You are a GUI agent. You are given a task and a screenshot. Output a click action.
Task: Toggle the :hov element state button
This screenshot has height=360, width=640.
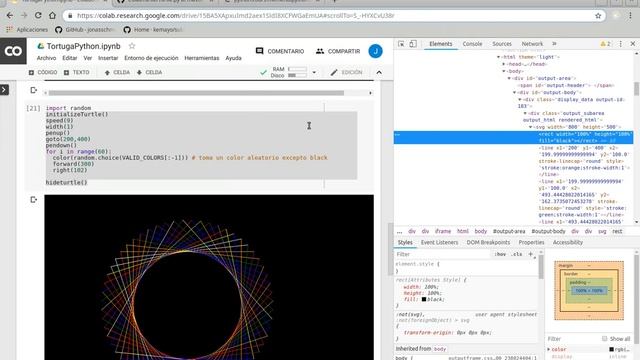pyautogui.click(x=500, y=254)
